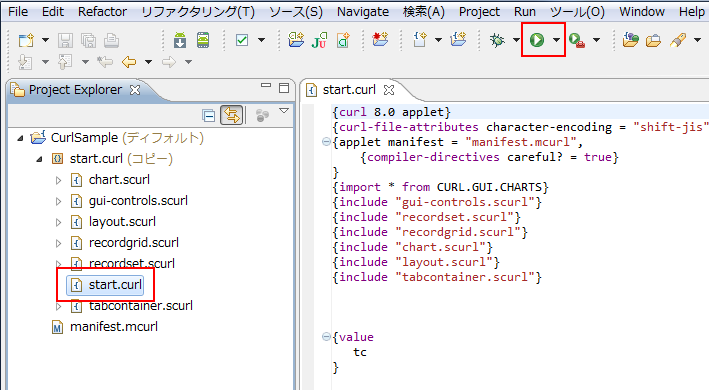Click the Debug bug icon
The height and width of the screenshot is (390, 709).
coord(497,40)
